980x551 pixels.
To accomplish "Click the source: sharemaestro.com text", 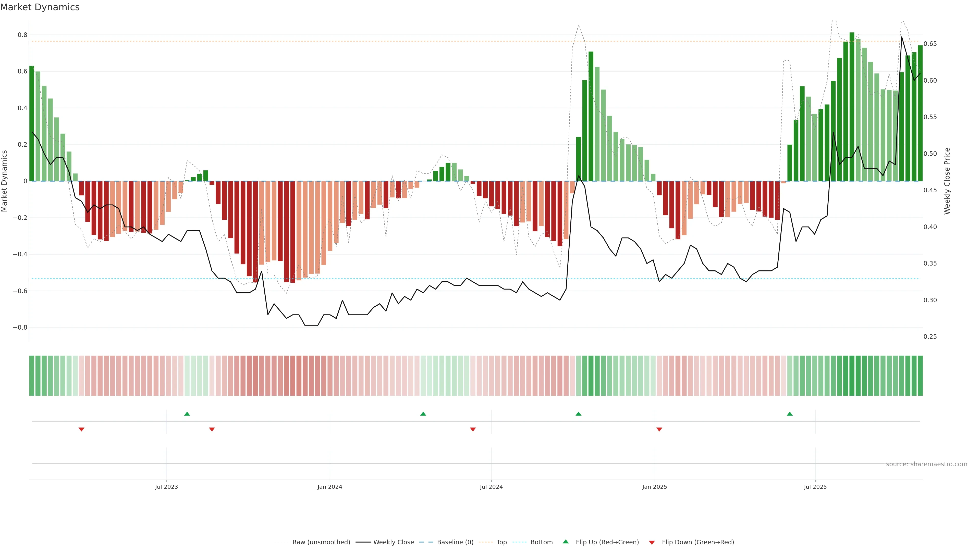I will (926, 464).
